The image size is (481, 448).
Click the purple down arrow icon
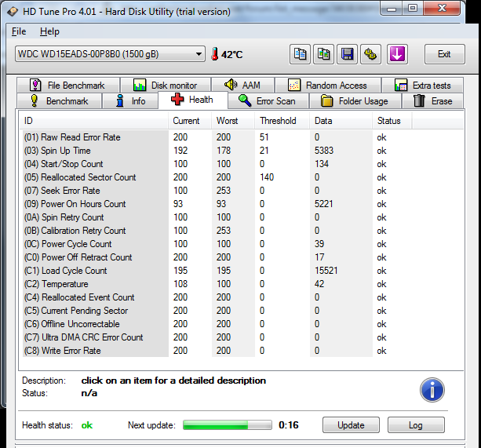(398, 54)
